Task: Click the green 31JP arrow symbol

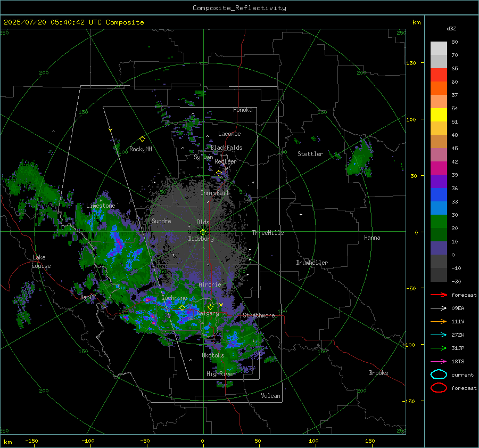Action: [439, 348]
